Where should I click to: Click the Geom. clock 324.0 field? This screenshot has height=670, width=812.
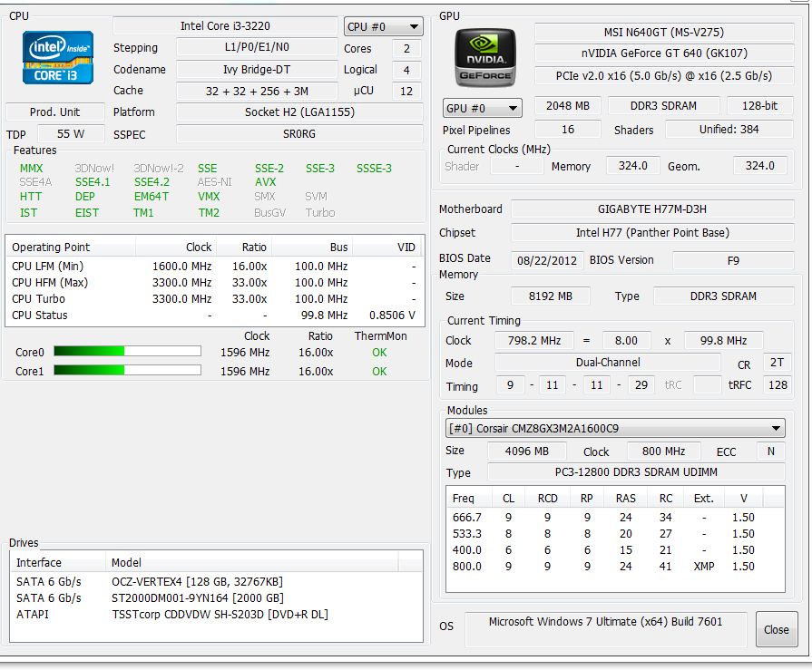[759, 166]
